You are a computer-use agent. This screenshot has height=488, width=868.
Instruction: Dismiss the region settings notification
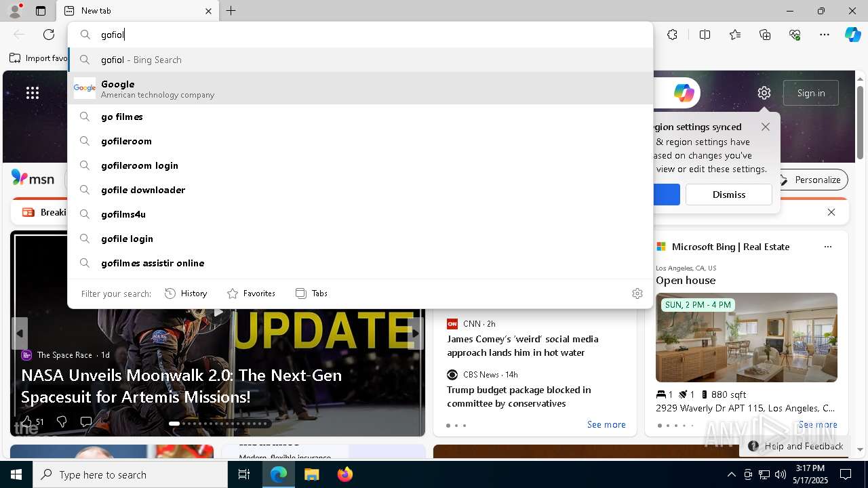[729, 195]
